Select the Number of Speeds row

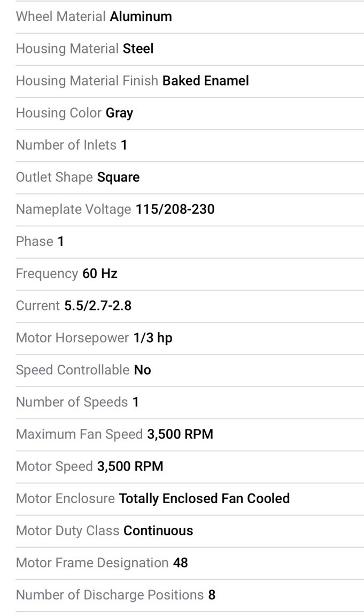[x=190, y=402]
